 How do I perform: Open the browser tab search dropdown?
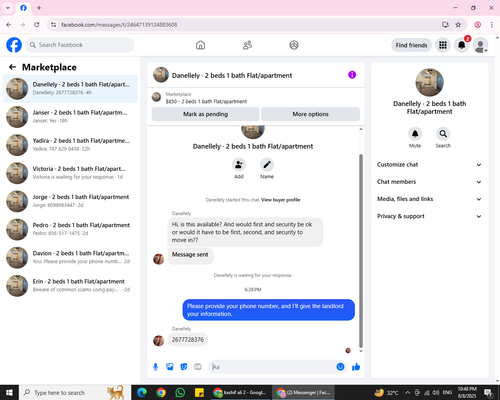click(x=7, y=8)
